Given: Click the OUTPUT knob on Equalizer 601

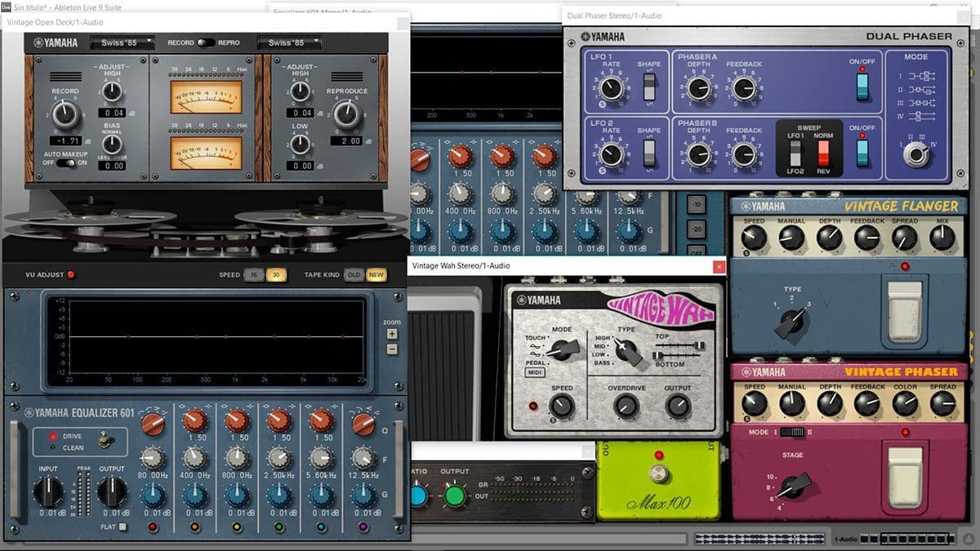Looking at the screenshot, I should [x=112, y=492].
